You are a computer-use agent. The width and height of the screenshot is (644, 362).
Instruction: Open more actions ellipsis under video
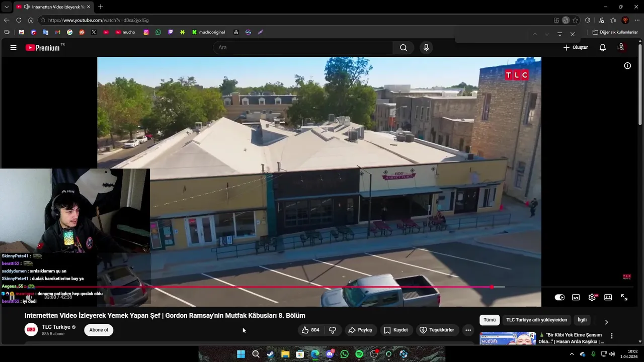click(468, 330)
